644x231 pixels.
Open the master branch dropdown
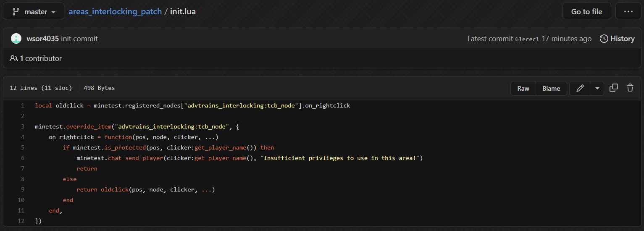point(34,11)
